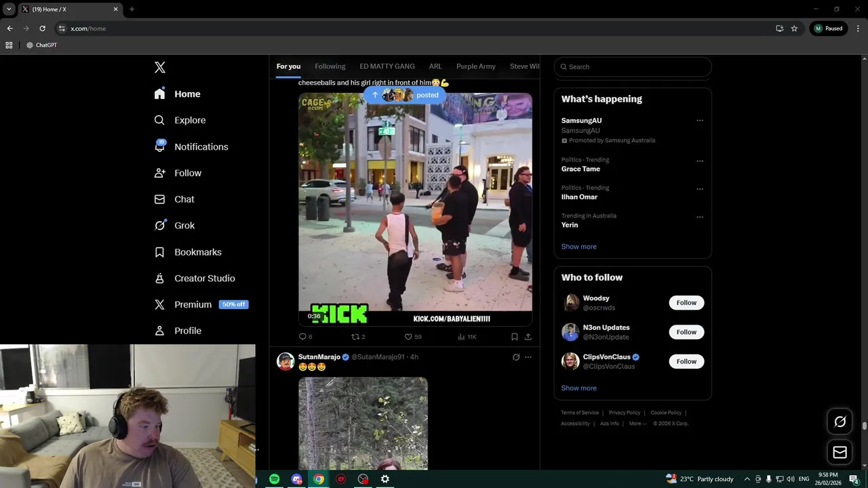Open ChatGPT bookmark in bookmarks bar
868x488 pixels.
[x=41, y=45]
